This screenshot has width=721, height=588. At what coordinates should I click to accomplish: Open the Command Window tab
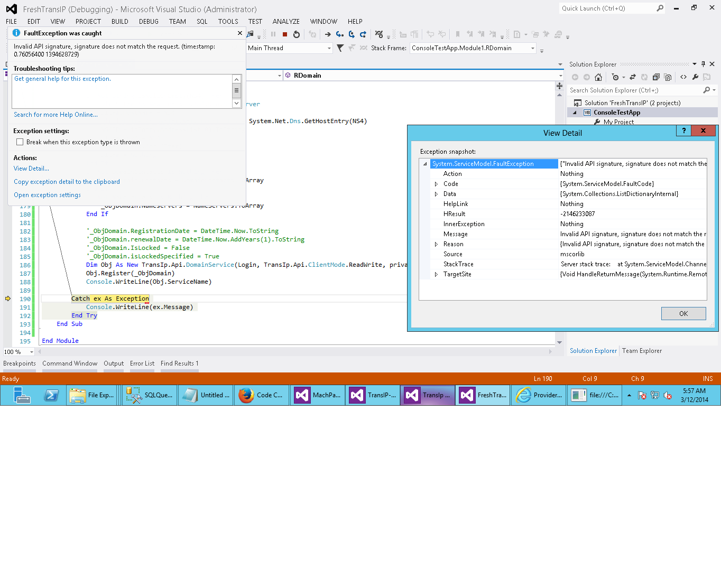pos(70,363)
